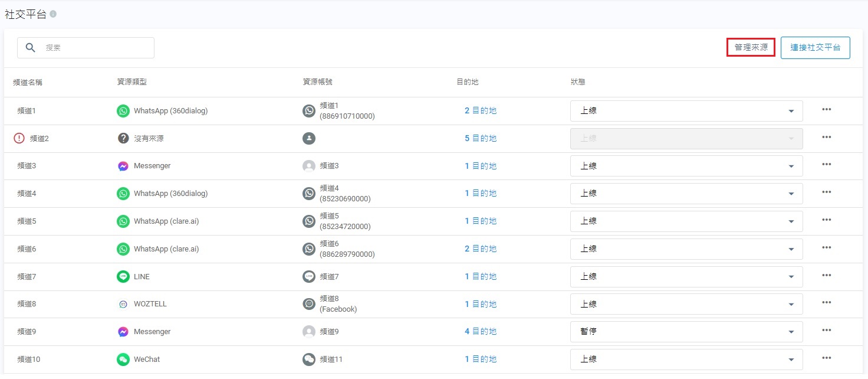Click the question mark icon for 沒有來源
The height and width of the screenshot is (379, 868).
pos(123,138)
